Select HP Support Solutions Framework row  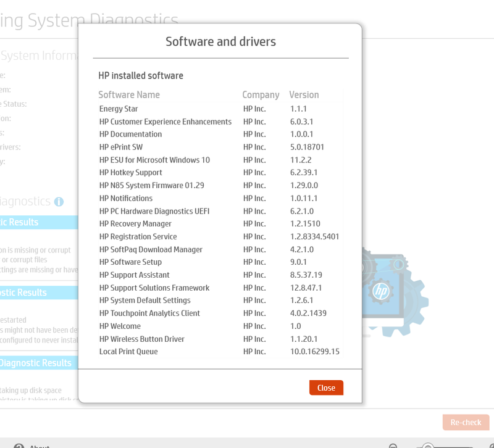pos(220,288)
